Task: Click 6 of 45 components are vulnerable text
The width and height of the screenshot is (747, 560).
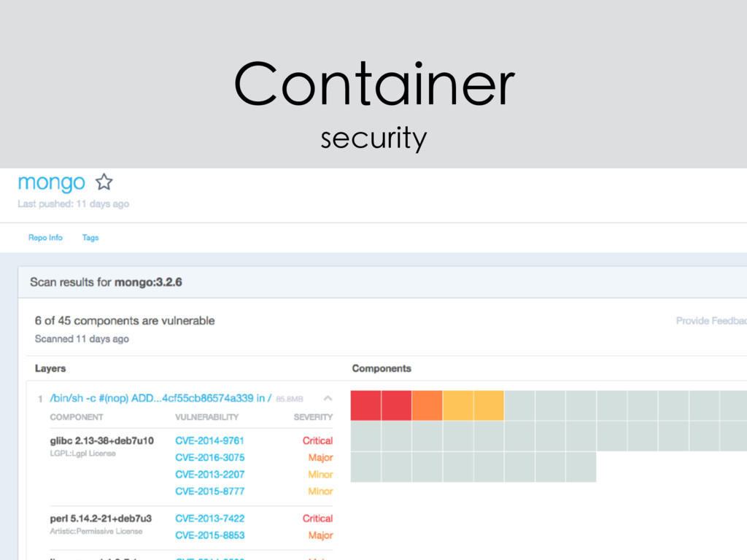Action: click(125, 321)
